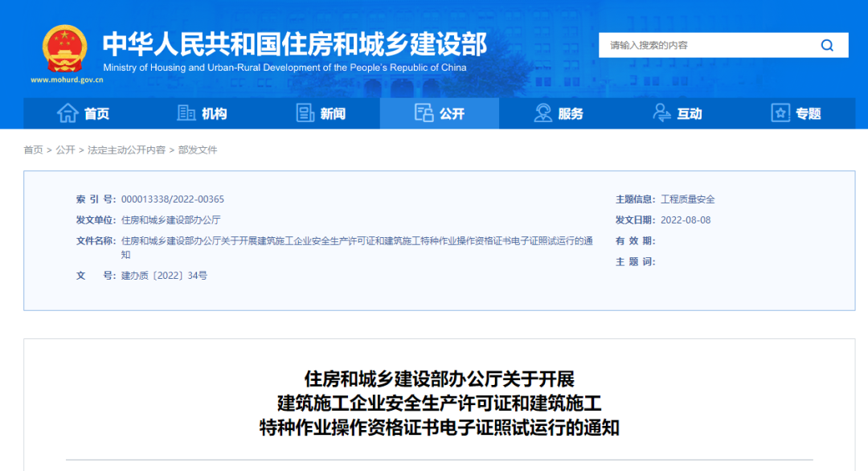Viewport: 868px width, 471px height.
Task: Click the search magnifier icon
Action: tap(827, 45)
